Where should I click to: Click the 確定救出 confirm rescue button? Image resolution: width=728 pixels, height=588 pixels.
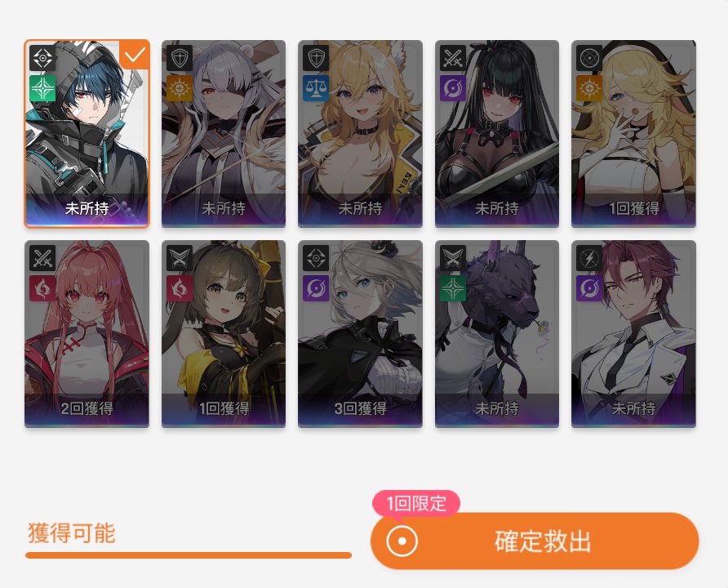point(535,541)
